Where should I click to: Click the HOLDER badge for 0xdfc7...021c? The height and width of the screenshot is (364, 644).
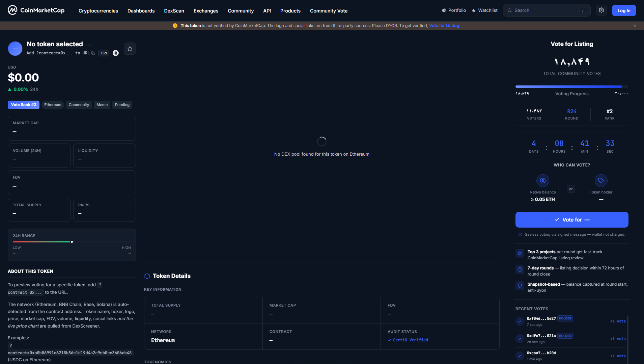[565, 336]
